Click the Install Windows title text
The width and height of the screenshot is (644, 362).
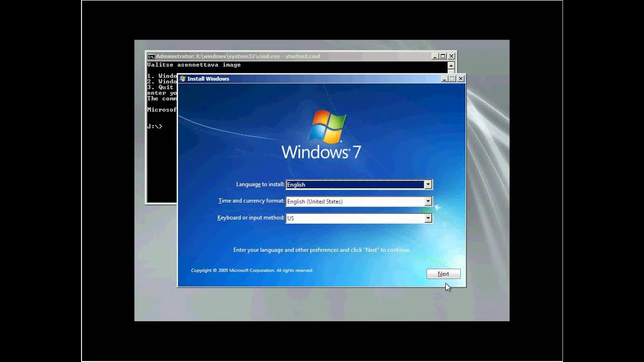tap(208, 78)
